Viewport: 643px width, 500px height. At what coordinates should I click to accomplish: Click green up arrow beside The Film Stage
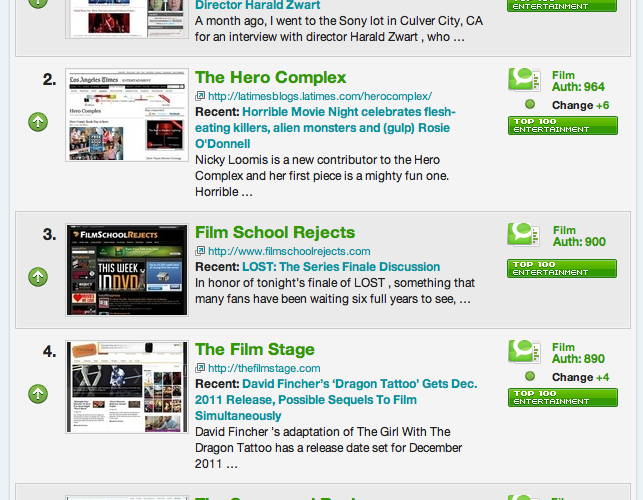tap(38, 395)
